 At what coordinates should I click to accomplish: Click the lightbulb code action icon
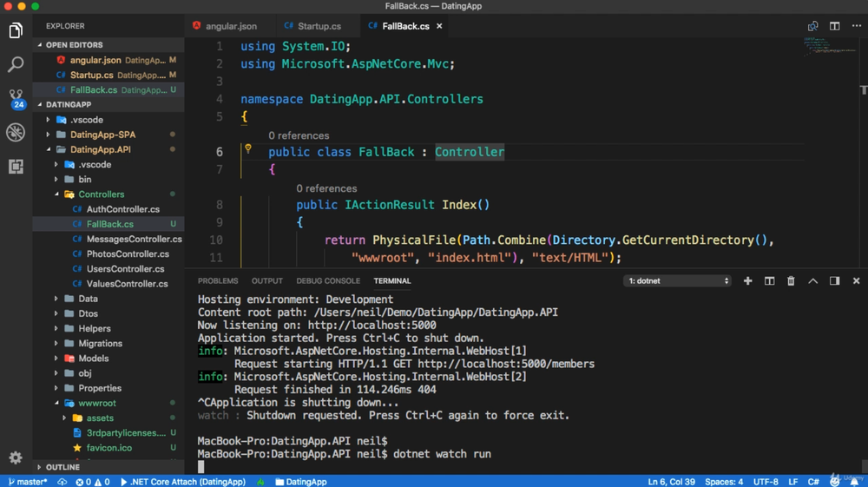click(248, 148)
